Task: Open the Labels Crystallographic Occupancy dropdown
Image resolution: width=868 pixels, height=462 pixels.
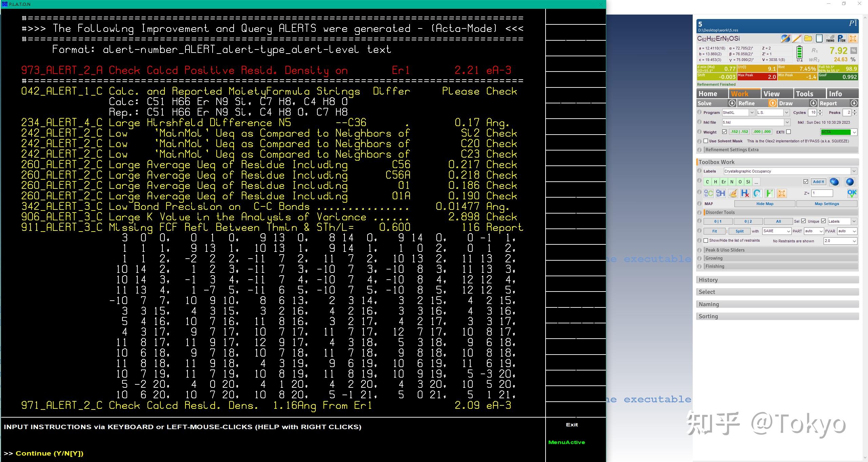Action: coord(854,172)
